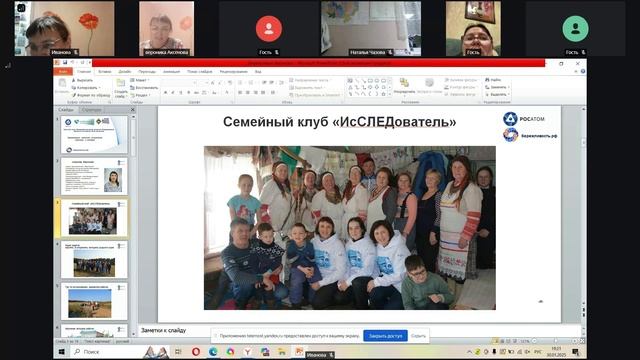Click Найти (Find) in editing group
Image resolution: width=640 pixels, height=360 pixels.
coord(493,80)
